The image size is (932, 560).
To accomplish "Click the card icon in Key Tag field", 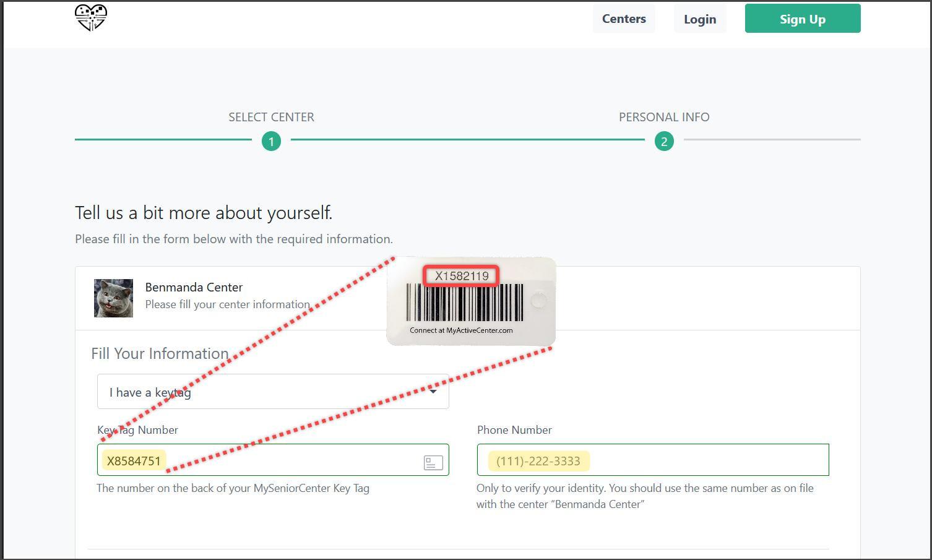I will pos(433,462).
